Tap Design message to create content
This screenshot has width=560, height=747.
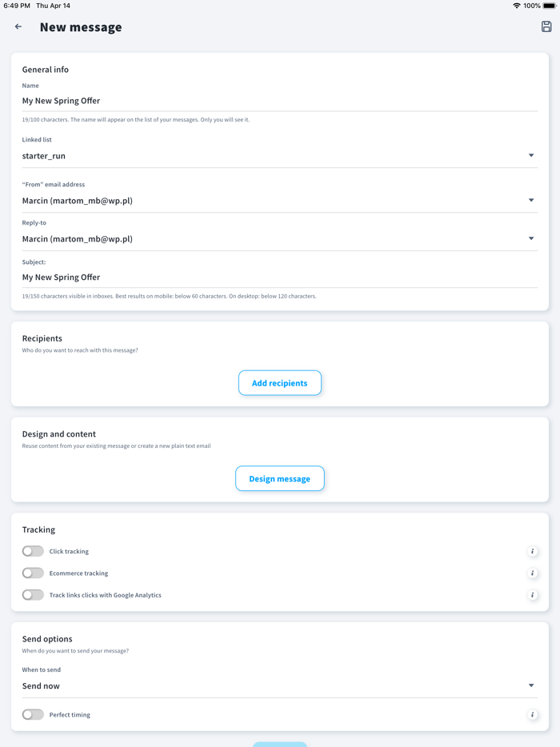280,477
